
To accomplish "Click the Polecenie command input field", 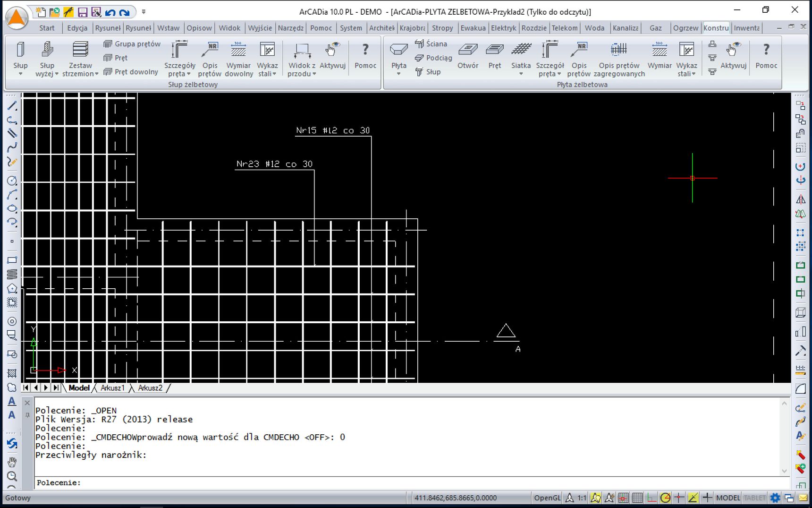I will (413, 482).
